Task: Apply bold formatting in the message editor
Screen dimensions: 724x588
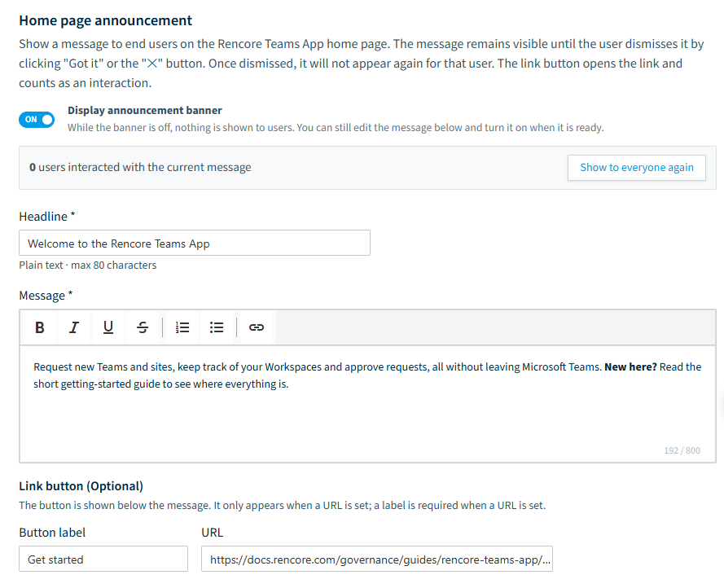Action: (x=40, y=327)
